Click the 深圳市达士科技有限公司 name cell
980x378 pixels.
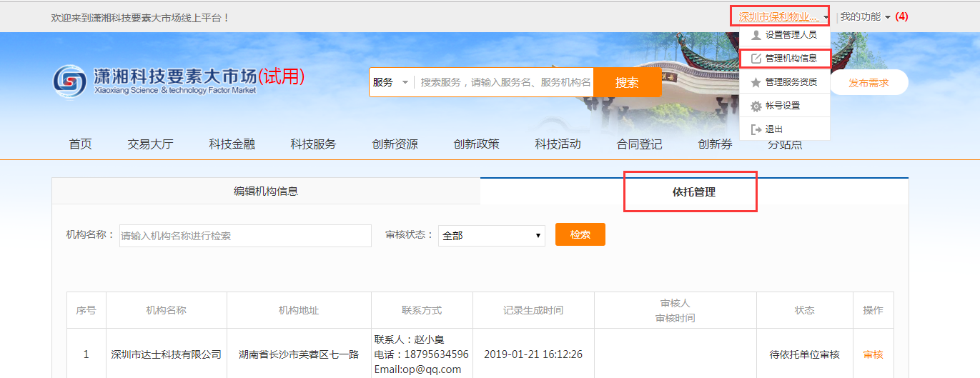click(x=167, y=354)
